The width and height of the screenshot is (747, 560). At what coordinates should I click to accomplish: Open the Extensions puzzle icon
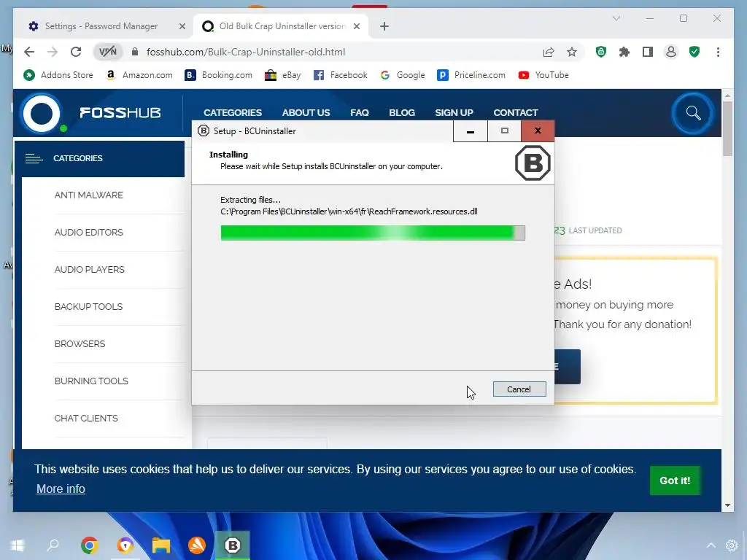point(624,52)
